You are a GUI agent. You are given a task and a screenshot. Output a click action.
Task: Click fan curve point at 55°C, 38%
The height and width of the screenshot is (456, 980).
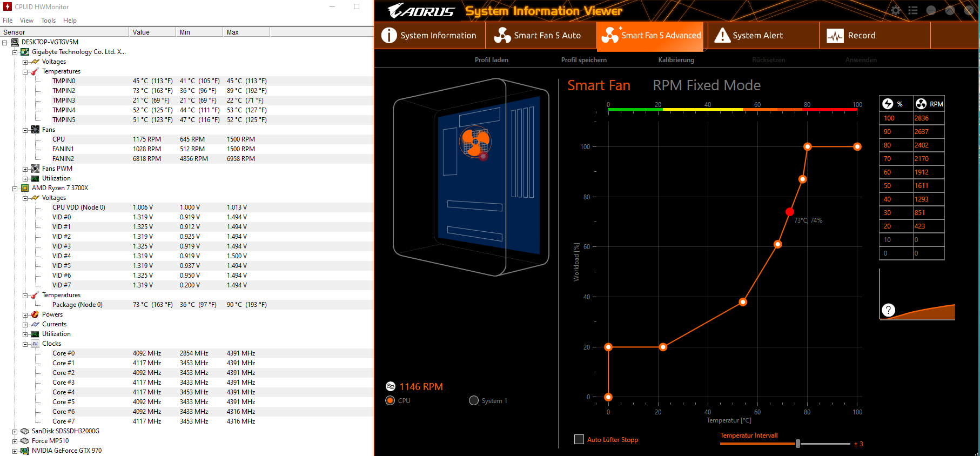pos(743,302)
